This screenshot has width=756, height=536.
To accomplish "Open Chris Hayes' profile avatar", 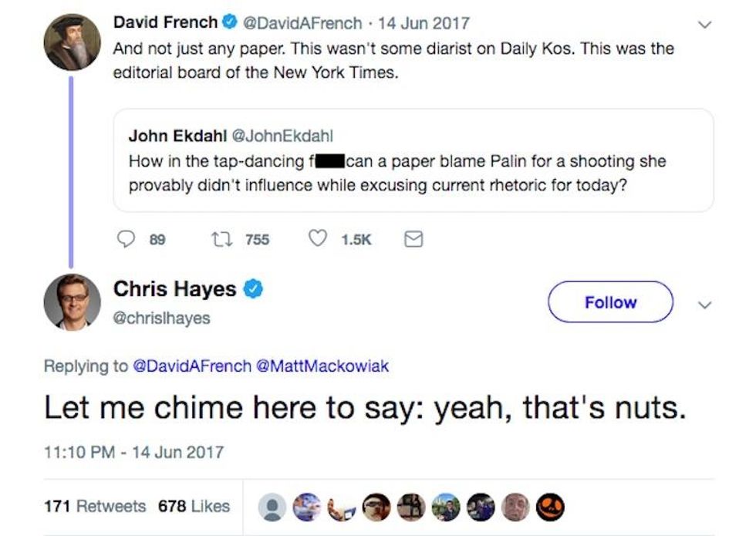I will tap(72, 302).
